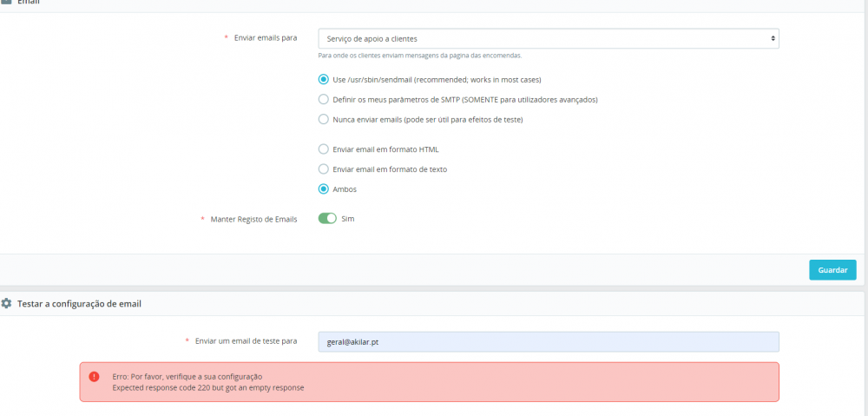Choose 'Definir os meus parâmetros de SMTP'
Screen dimensions: 868x416
coord(324,99)
